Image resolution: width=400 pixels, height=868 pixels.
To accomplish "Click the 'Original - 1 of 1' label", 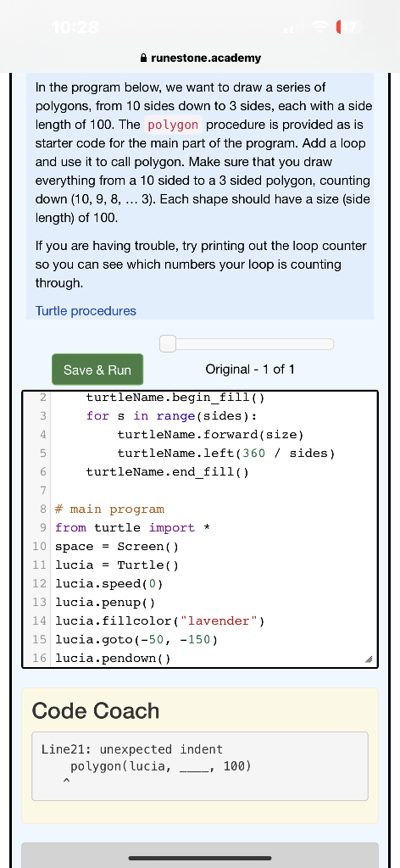I will coord(249,370).
